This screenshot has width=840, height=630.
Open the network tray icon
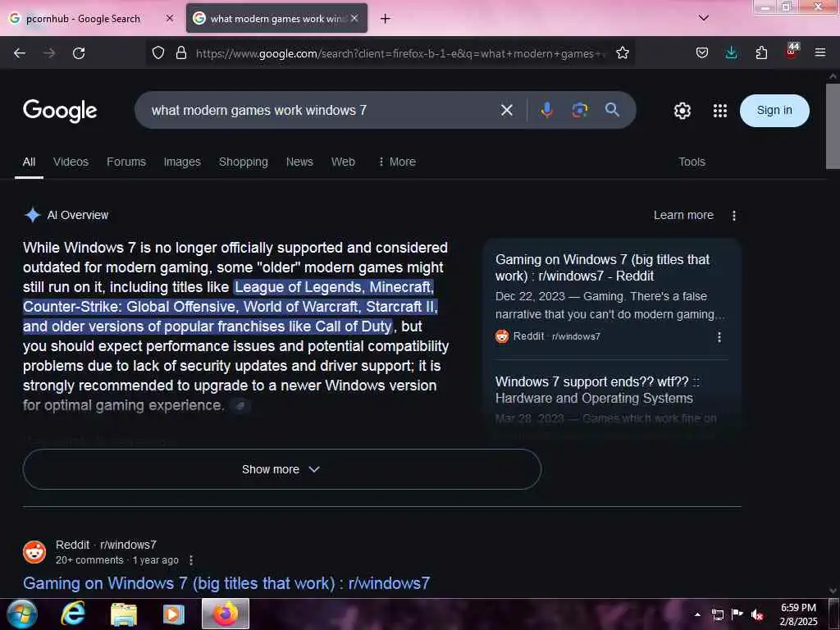point(717,614)
